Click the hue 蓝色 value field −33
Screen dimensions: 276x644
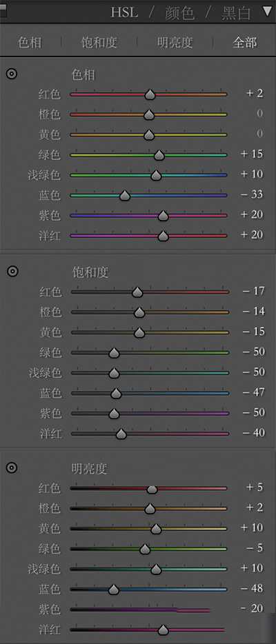[x=251, y=194]
